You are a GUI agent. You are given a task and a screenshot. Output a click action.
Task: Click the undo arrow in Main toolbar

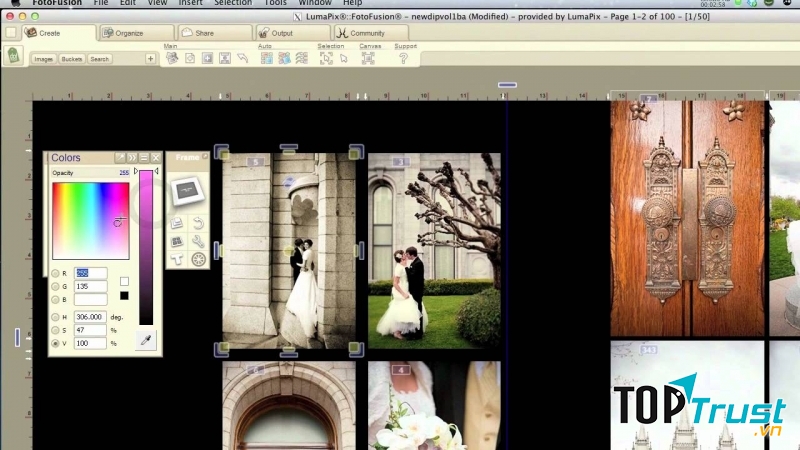tap(242, 58)
